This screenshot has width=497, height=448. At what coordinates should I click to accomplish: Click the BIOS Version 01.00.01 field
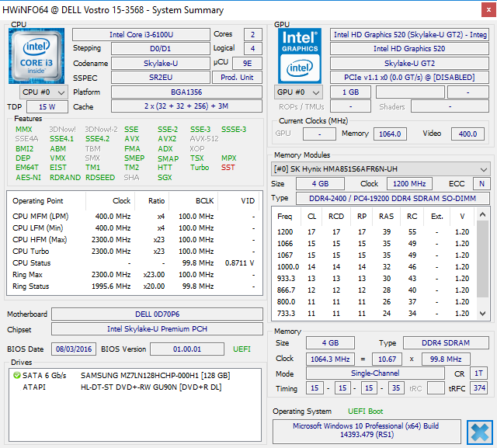click(187, 349)
